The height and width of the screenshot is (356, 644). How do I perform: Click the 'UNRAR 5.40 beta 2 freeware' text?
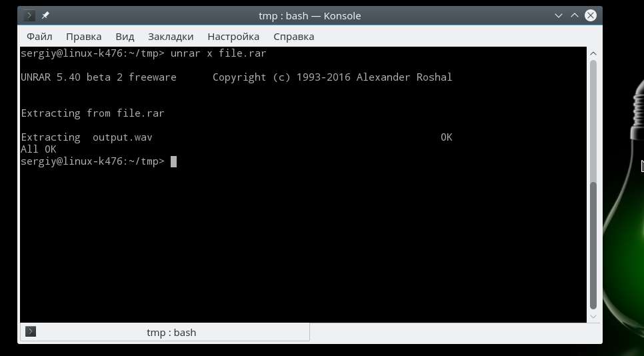point(99,77)
